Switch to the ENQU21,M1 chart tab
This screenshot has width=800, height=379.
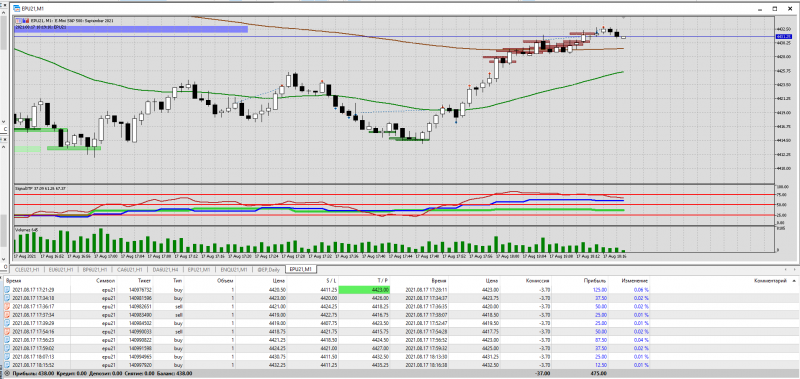(234, 269)
